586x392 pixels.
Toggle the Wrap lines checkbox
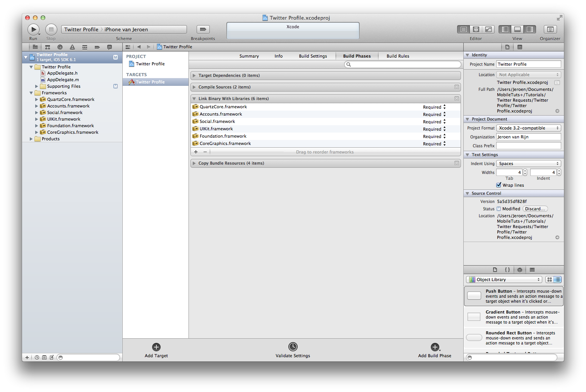[x=499, y=185]
